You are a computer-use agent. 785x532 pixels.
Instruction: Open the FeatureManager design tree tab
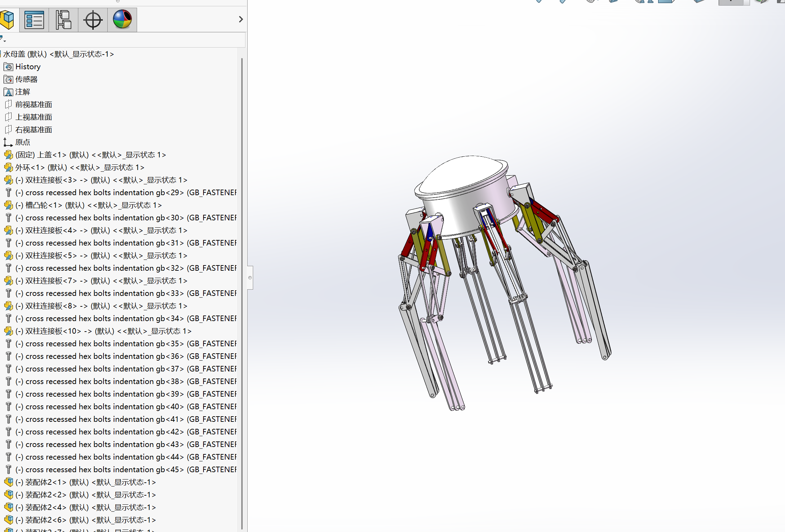tap(8, 20)
